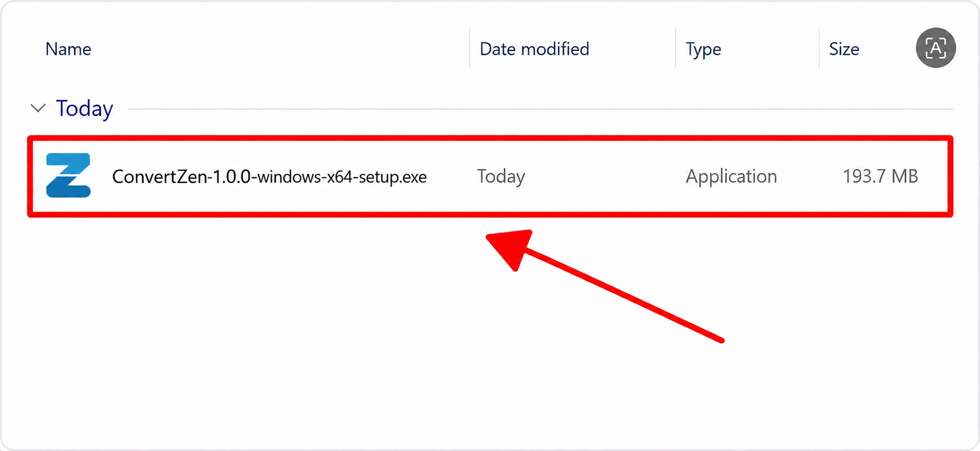Select the ConvertZen-1.0.0-windows-x64-setup.exe filename
The width and height of the screenshot is (980, 451).
pyautogui.click(x=269, y=176)
